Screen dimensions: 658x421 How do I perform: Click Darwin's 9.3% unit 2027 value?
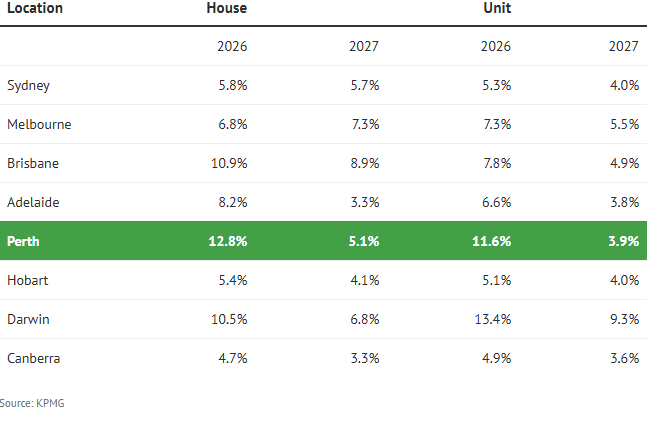[624, 319]
